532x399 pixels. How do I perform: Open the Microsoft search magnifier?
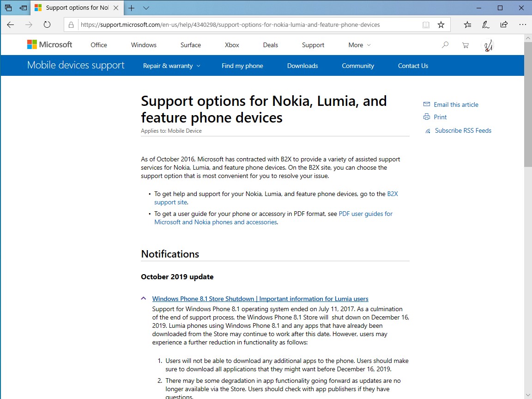[445, 45]
